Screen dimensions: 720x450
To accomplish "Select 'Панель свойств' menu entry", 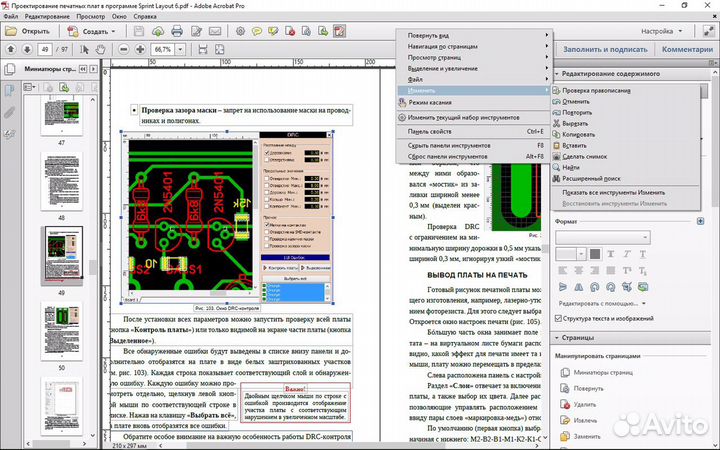I will click(473, 131).
